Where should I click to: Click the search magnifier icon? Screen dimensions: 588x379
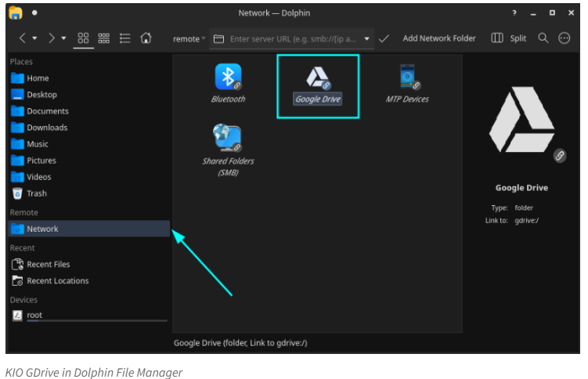click(543, 38)
